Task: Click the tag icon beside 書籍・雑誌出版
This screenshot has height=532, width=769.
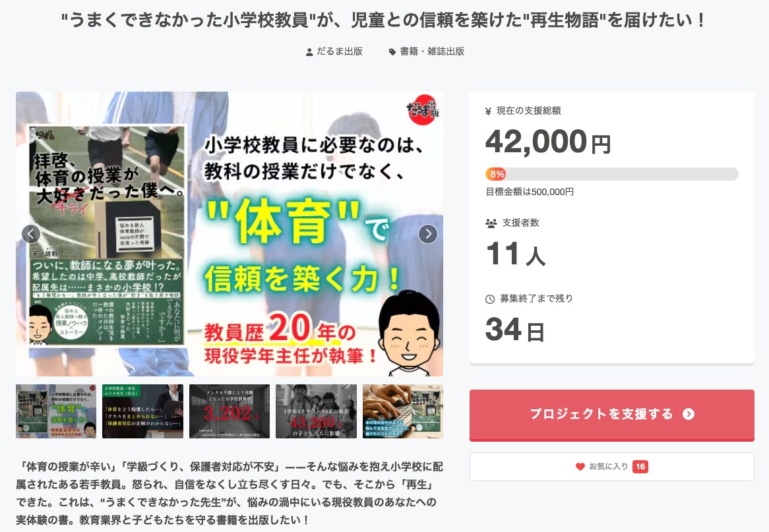Action: (x=392, y=52)
